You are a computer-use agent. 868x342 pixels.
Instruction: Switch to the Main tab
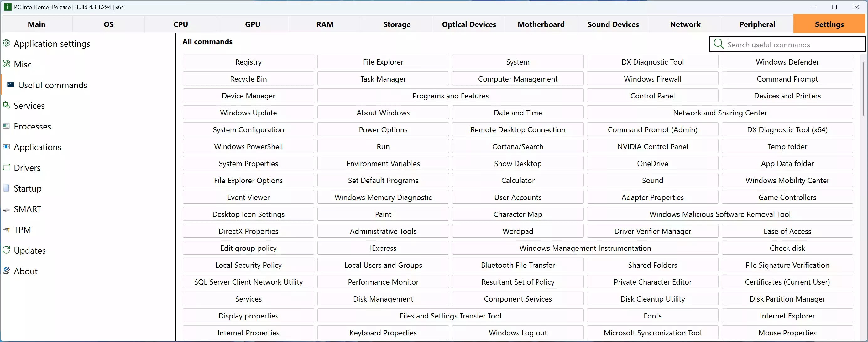pos(36,24)
